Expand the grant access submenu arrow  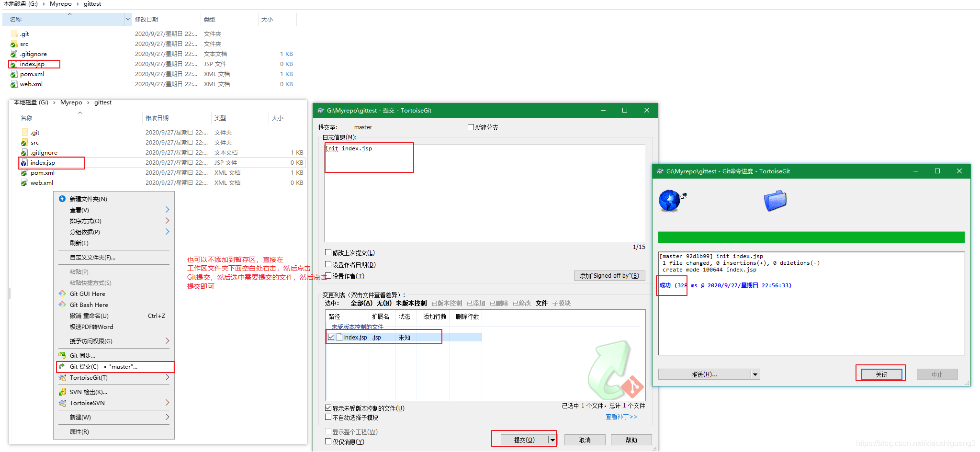pos(167,341)
